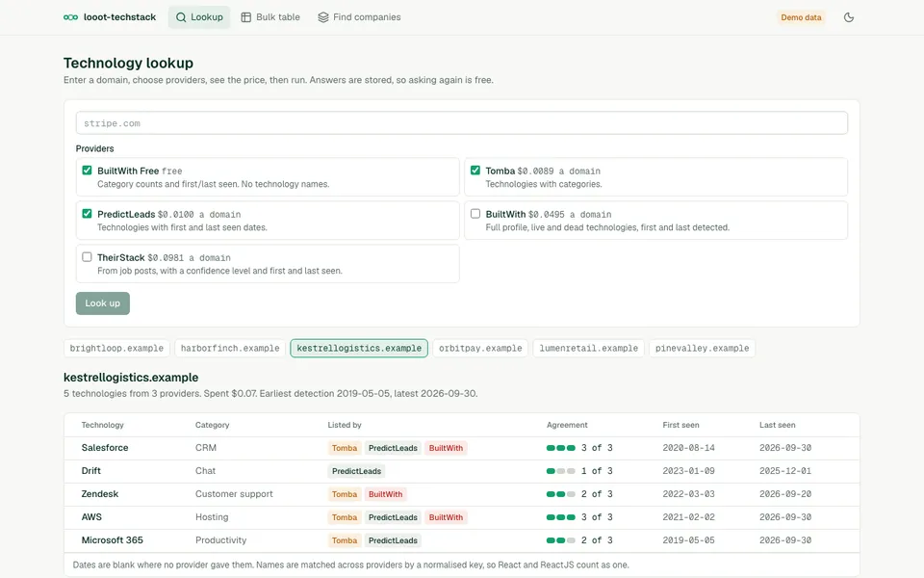The height and width of the screenshot is (578, 924).
Task: Click Tomba tag in Microsoft 365 row
Action: pos(345,539)
